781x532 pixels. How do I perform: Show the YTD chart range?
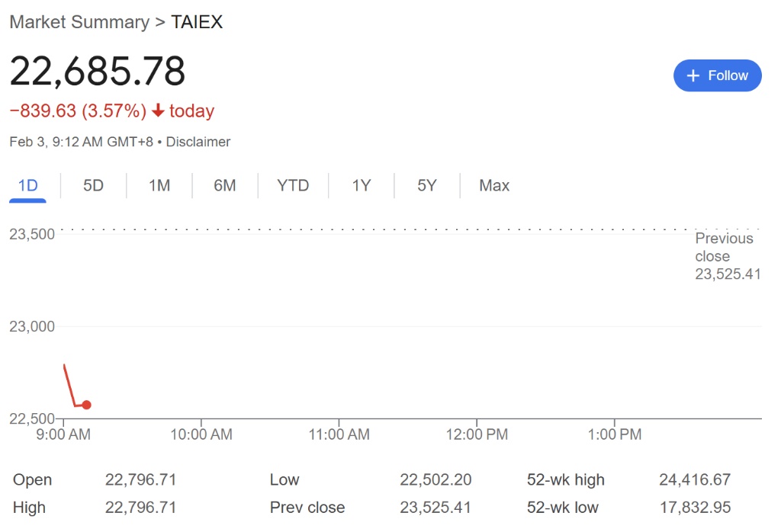pyautogui.click(x=293, y=186)
